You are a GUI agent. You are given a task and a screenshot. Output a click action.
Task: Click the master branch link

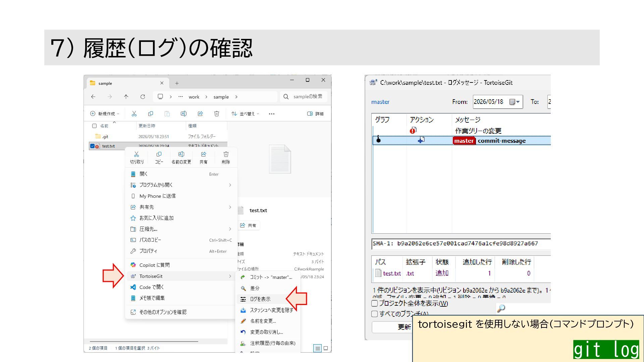point(380,102)
